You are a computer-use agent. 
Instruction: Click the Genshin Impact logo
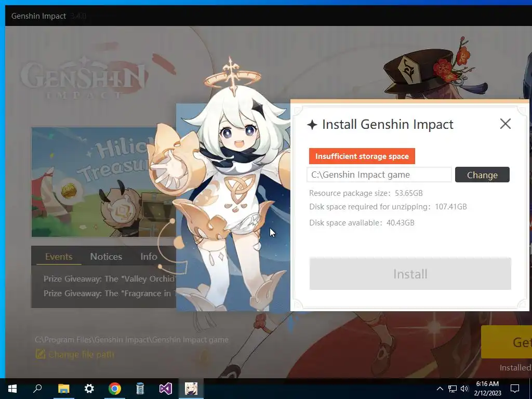click(x=83, y=78)
